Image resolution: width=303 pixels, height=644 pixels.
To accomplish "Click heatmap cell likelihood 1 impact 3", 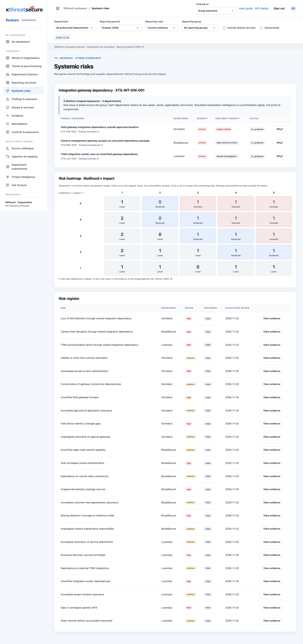I will pyautogui.click(x=198, y=268).
